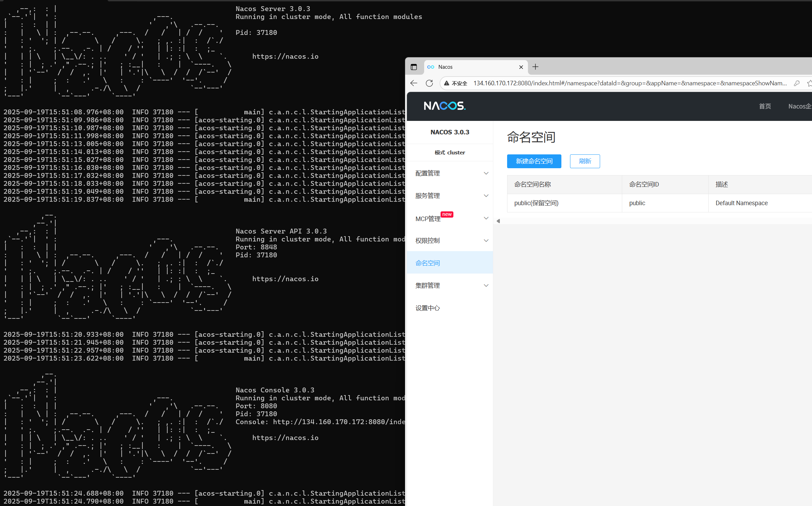Click the 新建命名空间 button
This screenshot has width=812, height=506.
tap(534, 161)
